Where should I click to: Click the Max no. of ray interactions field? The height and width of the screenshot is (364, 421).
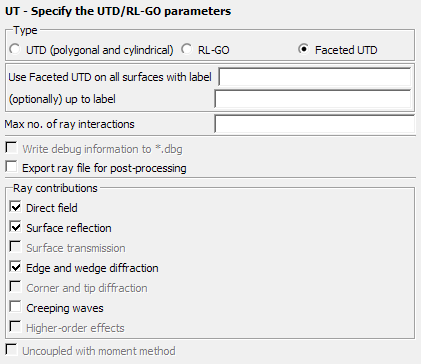[314, 124]
